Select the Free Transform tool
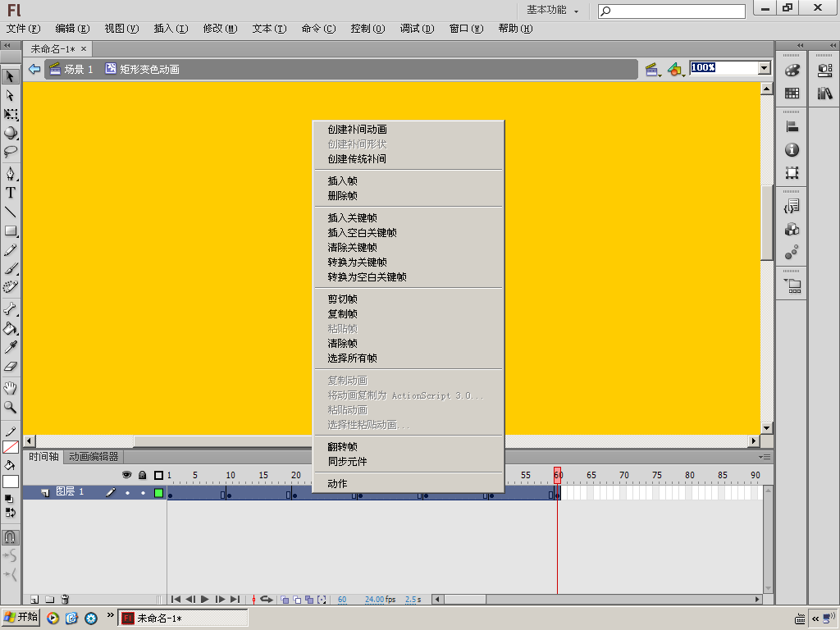840x630 pixels. pos(10,114)
